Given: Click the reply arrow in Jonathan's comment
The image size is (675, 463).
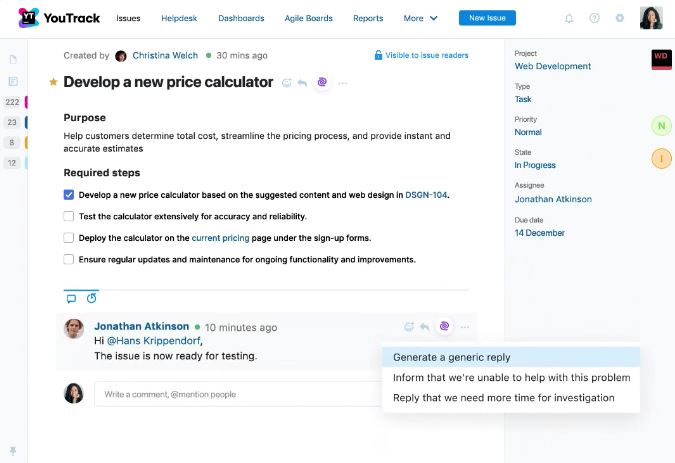Looking at the screenshot, I should click(424, 327).
